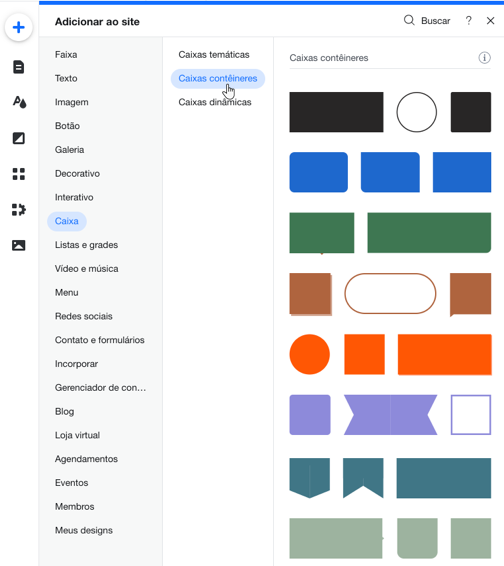Open the Buscar search field
This screenshot has height=566, width=504.
pos(427,21)
